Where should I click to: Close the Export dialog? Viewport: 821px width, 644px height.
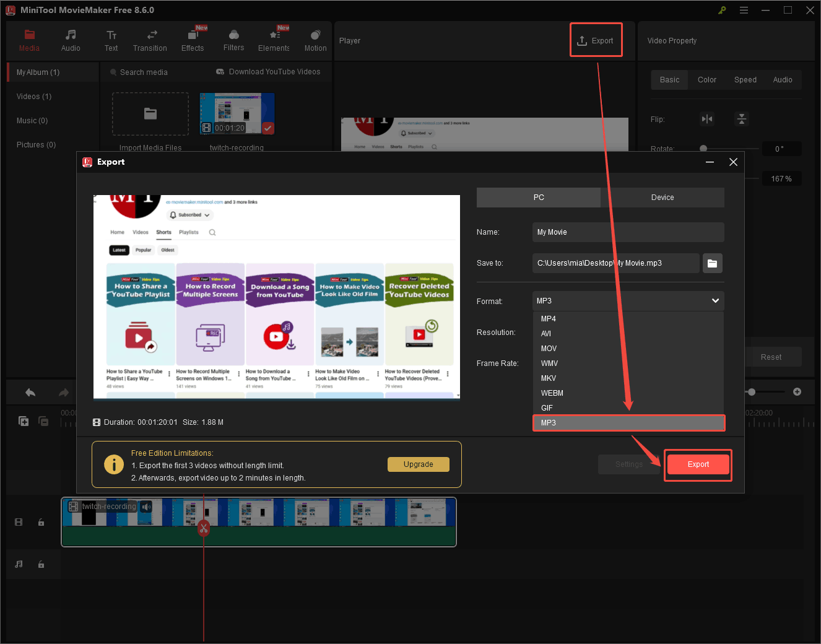click(733, 162)
